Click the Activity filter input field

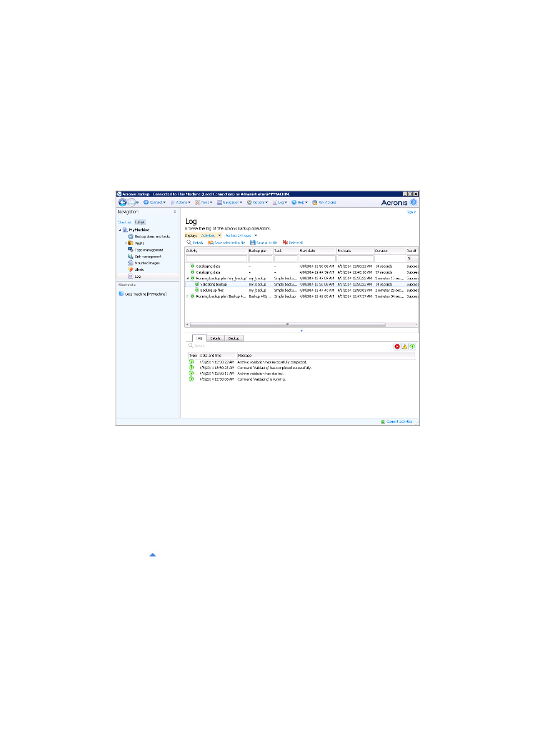point(216,259)
